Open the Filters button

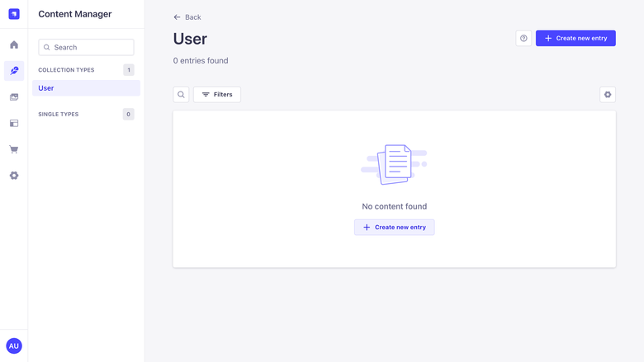tap(217, 95)
